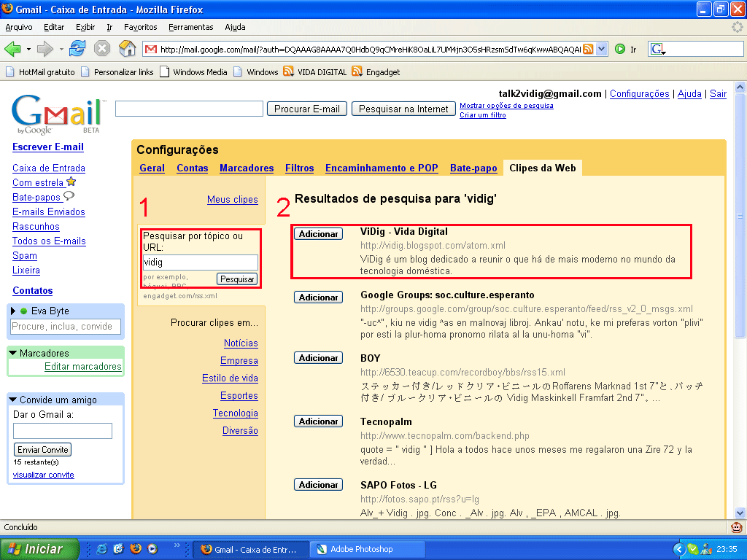Add the Tecnopalm clip
The height and width of the screenshot is (560, 747).
pyautogui.click(x=318, y=421)
